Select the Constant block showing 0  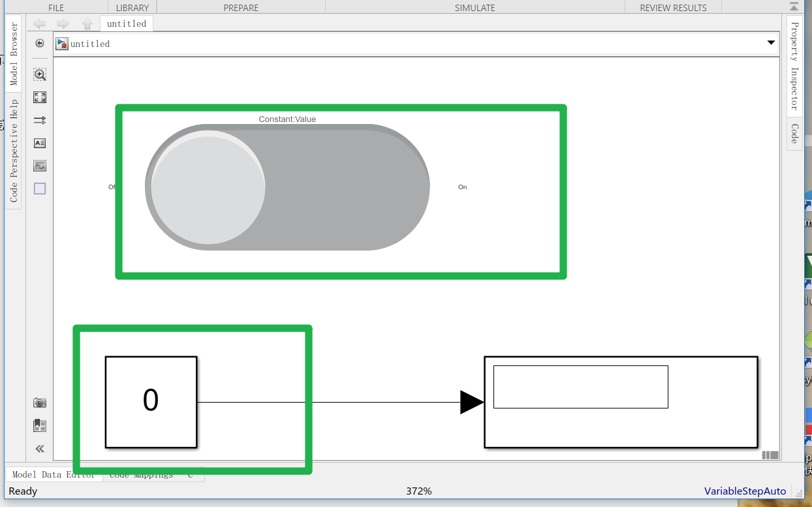pos(151,402)
